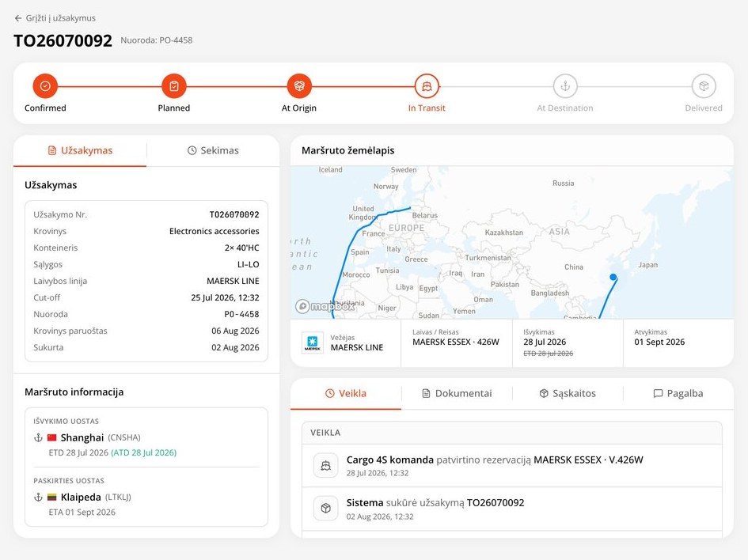Viewport: 748px width, 560px height.
Task: Click the ETA 01 Sept 2026 text
Action: 82,513
